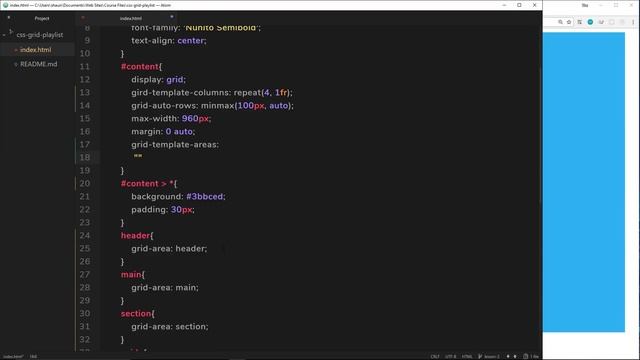Click the 'main{' selector on line 27
Image resolution: width=640 pixels, height=360 pixels.
click(x=133, y=275)
